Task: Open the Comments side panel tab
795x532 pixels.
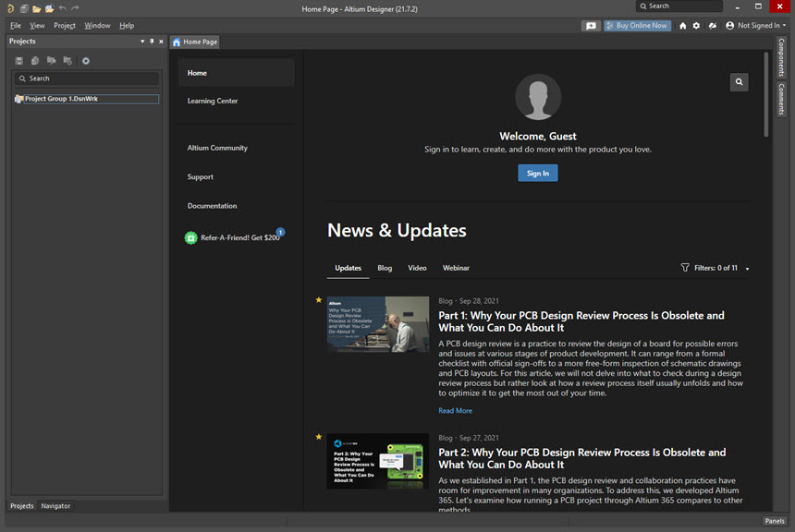Action: 781,100
